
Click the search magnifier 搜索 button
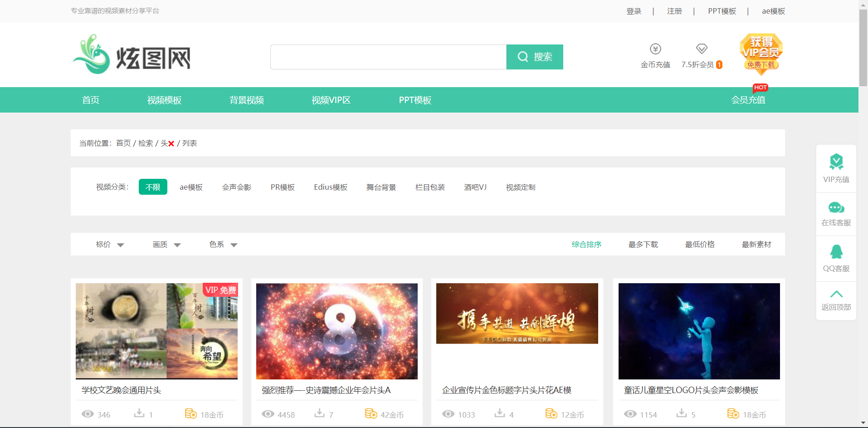tap(535, 57)
